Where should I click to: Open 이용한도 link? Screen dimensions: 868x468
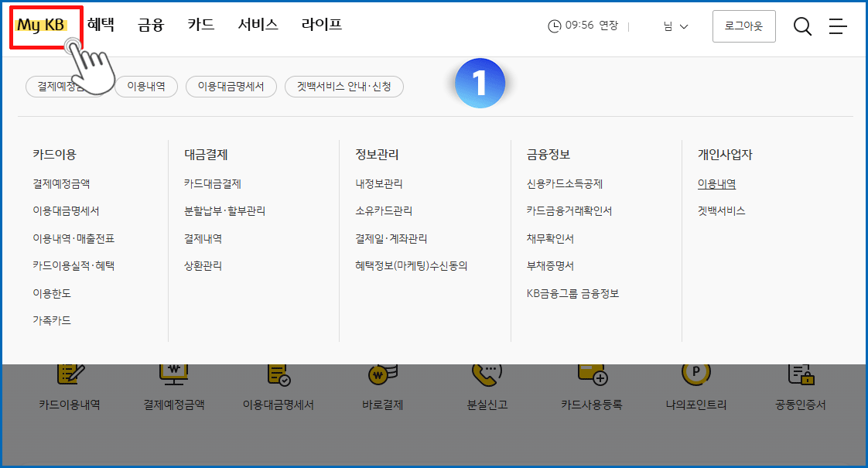coord(52,293)
